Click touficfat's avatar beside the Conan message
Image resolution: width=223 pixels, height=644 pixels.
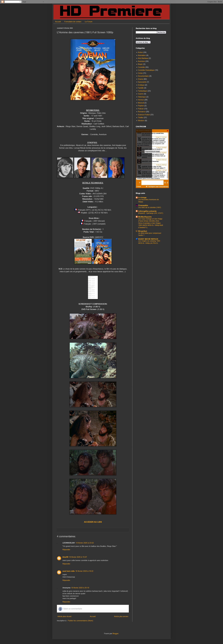pyautogui.click(x=139, y=139)
